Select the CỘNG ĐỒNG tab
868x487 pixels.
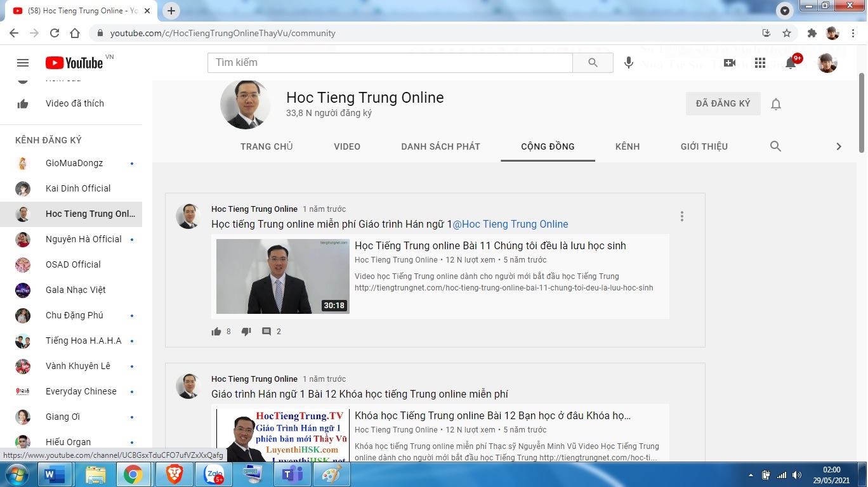click(548, 146)
